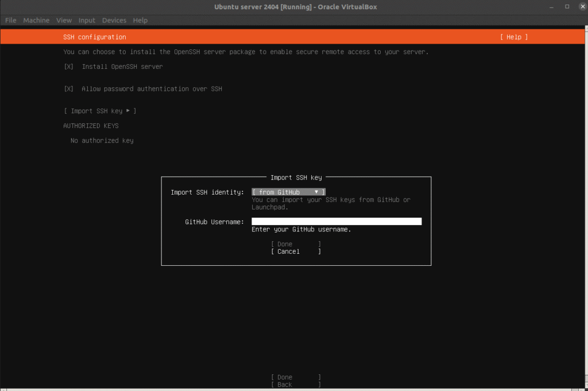Image resolution: width=588 pixels, height=391 pixels.
Task: Open the Machine menu
Action: click(36, 20)
